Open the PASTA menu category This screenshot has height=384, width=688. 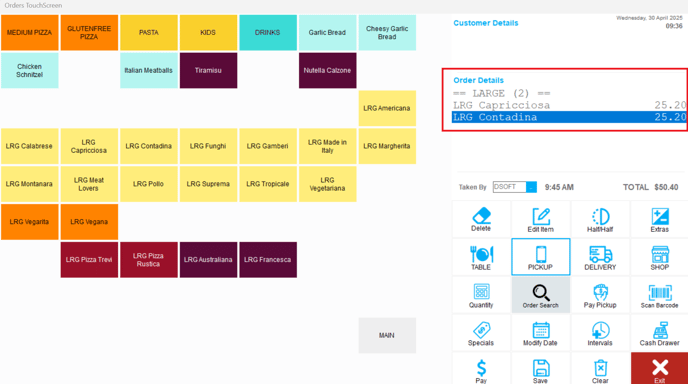149,32
